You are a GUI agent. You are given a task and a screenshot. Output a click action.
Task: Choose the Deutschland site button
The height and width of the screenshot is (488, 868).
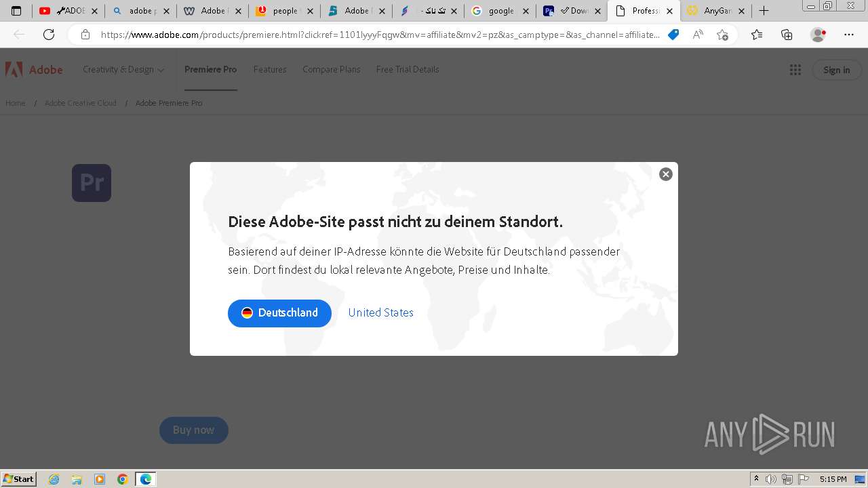point(279,313)
